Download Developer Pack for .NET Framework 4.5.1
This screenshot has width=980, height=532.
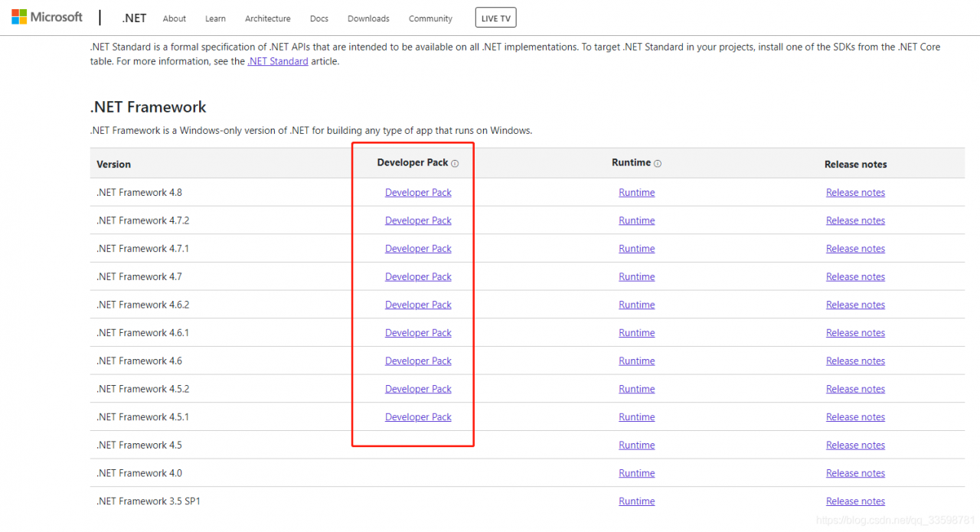coord(418,417)
